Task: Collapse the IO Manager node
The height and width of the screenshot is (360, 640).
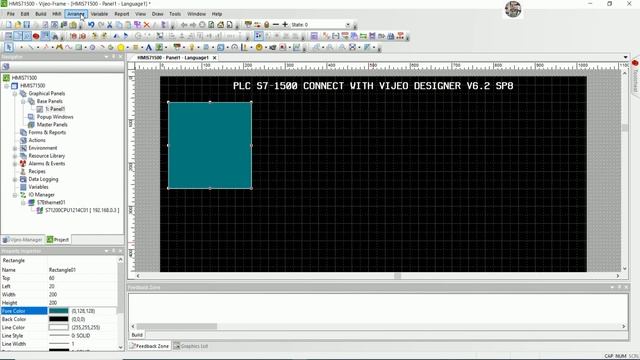Action: click(15, 195)
